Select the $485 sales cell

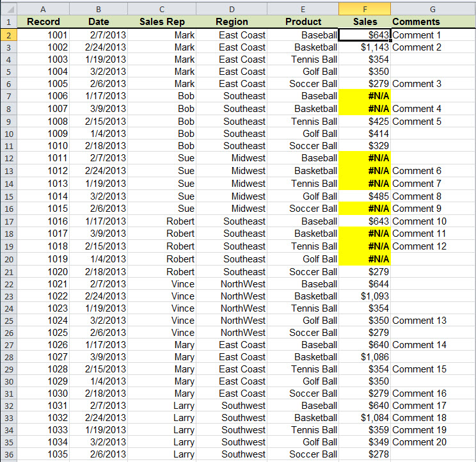click(x=365, y=196)
